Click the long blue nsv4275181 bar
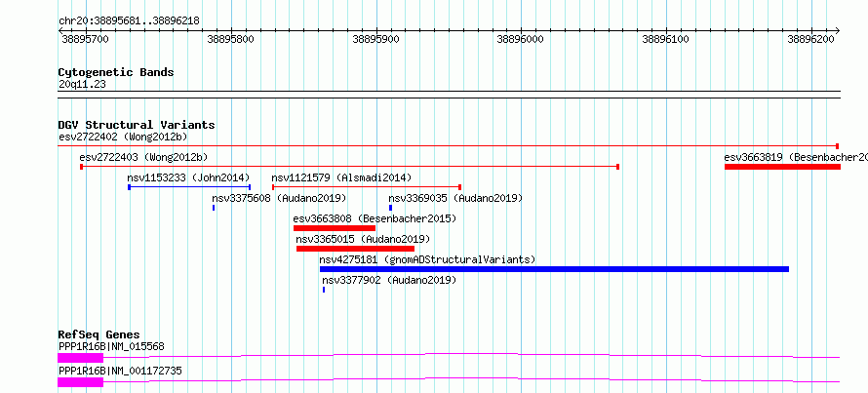This screenshot has width=868, height=393. tap(554, 269)
